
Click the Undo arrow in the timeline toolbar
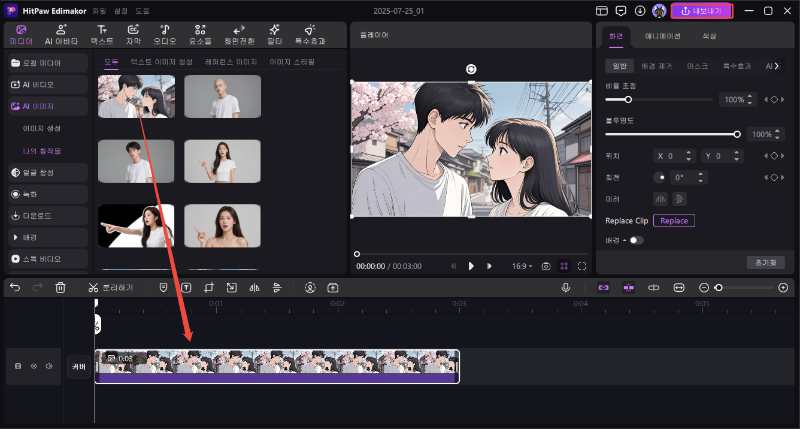point(15,288)
